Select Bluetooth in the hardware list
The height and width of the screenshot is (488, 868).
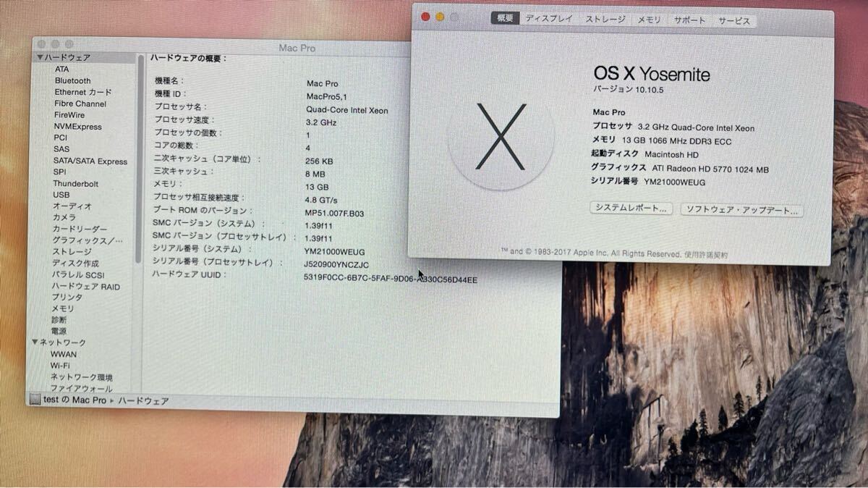[73, 81]
